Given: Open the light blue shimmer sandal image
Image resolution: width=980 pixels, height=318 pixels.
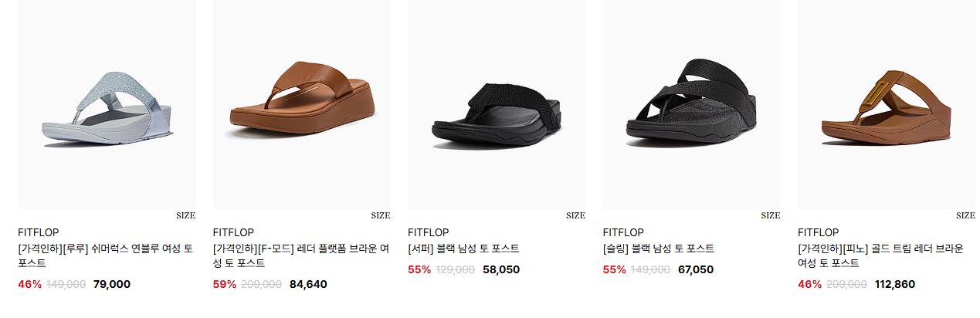Looking at the screenshot, I should [107, 104].
